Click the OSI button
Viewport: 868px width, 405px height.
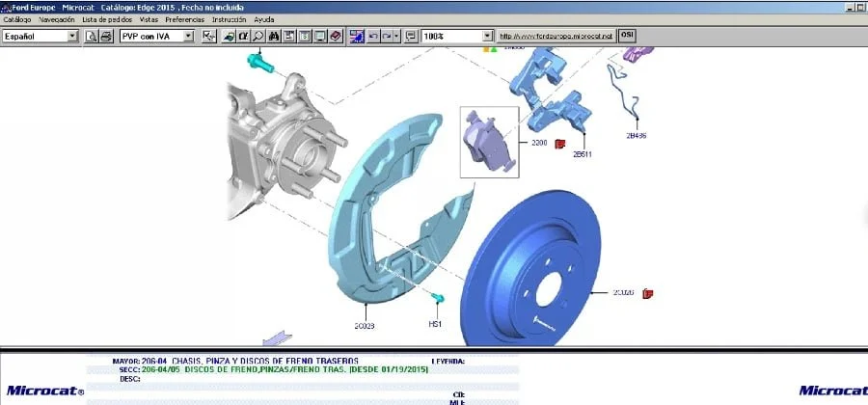coord(627,36)
